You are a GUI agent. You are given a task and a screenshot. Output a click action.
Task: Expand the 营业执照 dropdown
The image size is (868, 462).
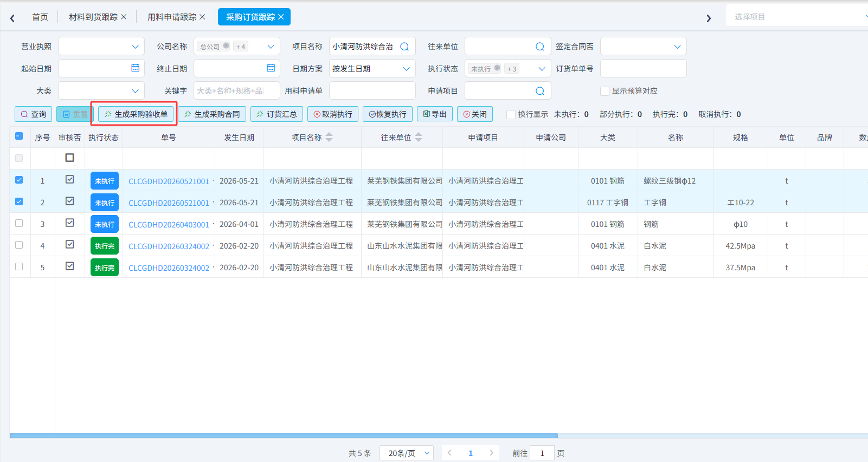point(101,47)
